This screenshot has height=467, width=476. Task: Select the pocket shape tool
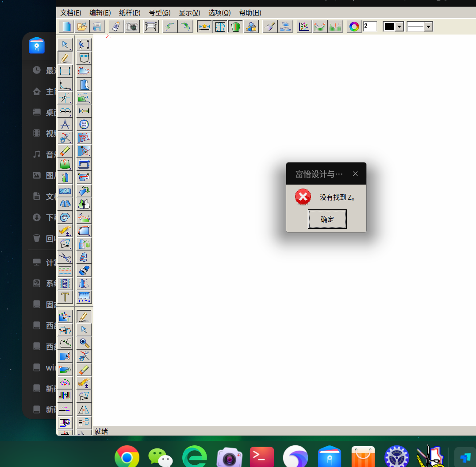pos(84,58)
